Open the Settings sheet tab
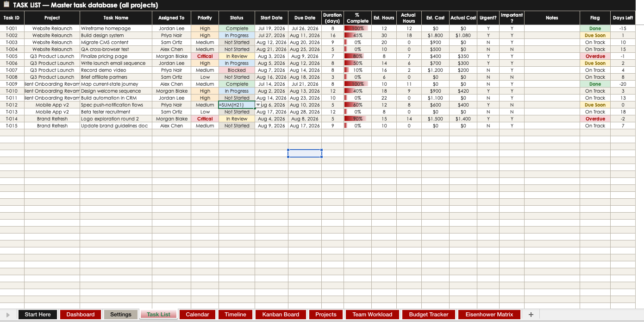Viewport: 644px width, 322px height. pos(121,315)
